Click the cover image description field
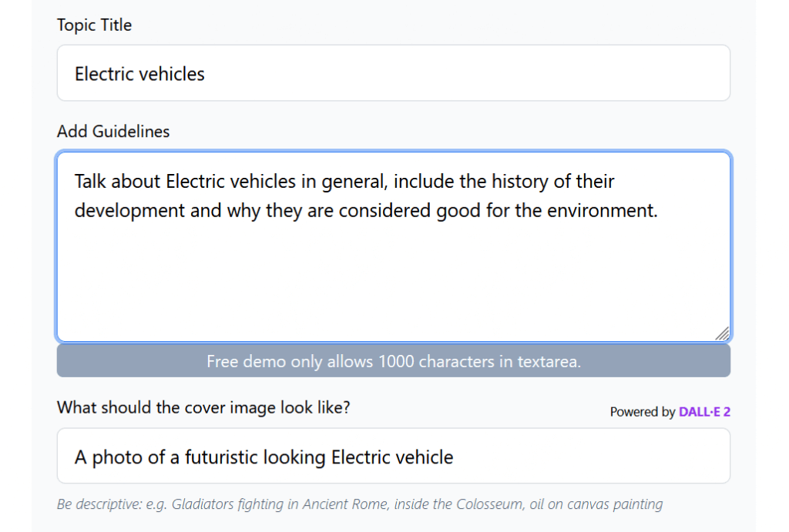 click(394, 456)
